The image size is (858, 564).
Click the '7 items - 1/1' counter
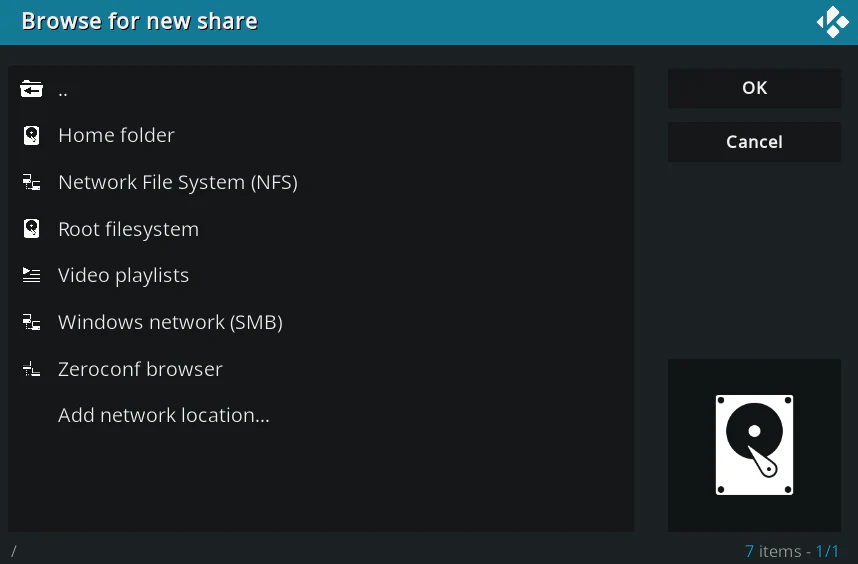(x=791, y=551)
